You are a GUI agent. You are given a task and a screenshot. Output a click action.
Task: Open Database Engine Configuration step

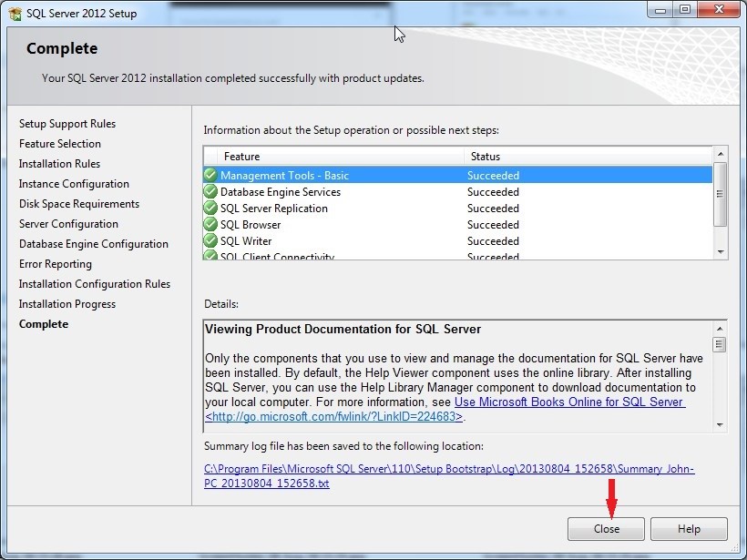tap(92, 244)
